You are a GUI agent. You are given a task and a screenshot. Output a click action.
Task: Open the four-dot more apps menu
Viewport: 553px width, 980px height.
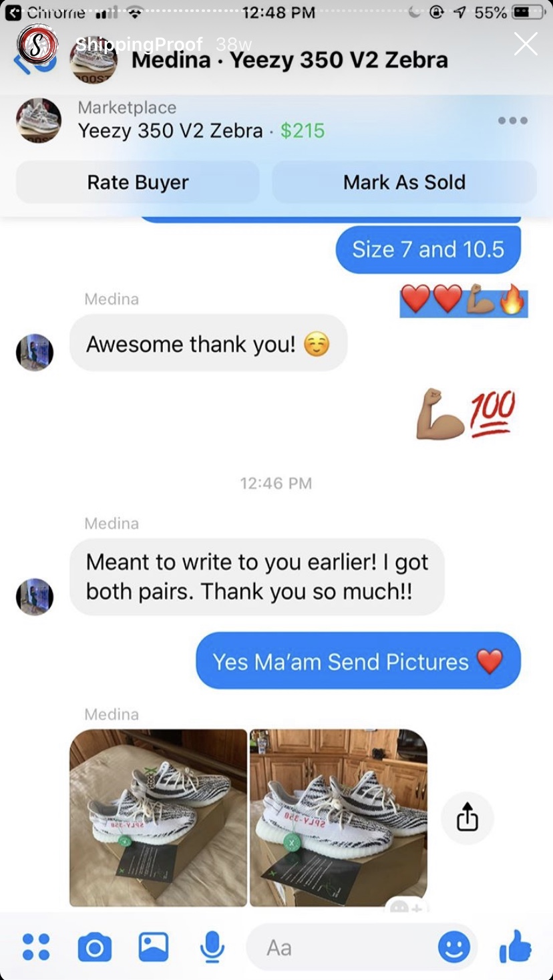36,947
